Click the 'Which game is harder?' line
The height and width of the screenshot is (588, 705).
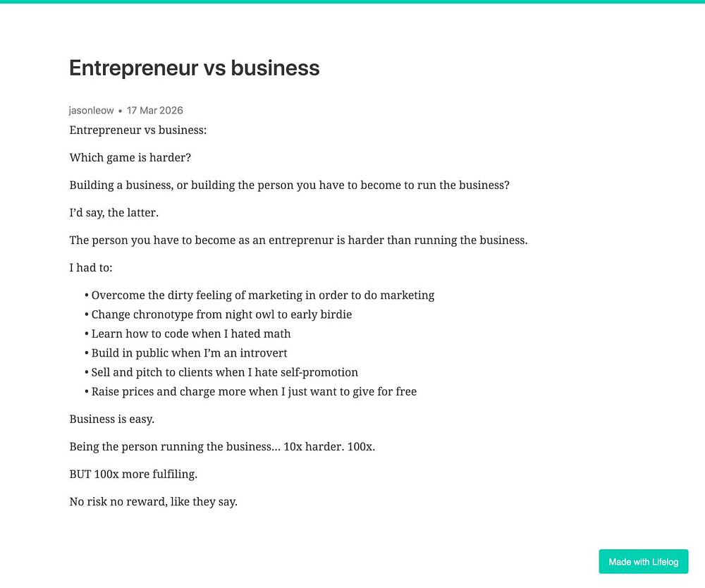[x=130, y=158]
